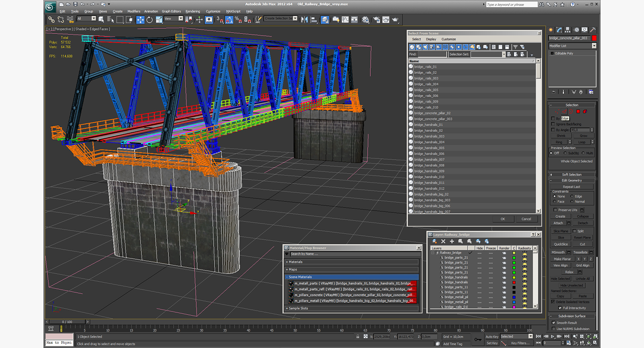This screenshot has width=644, height=348.
Task: Uncheck Delete Isolated Vertices
Action: click(x=553, y=301)
